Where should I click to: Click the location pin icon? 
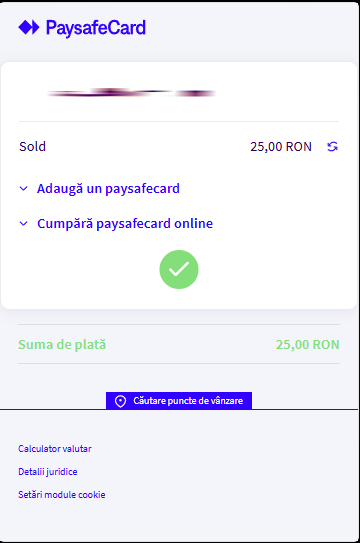coord(120,401)
